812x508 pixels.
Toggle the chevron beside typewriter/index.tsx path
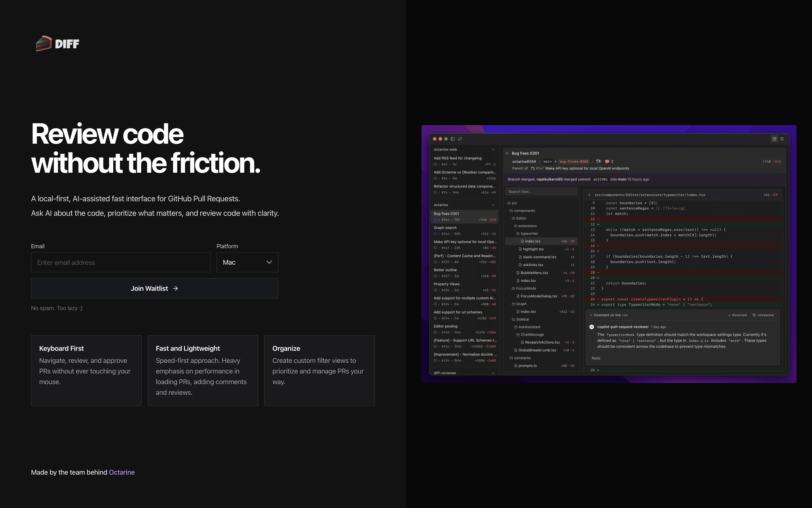pyautogui.click(x=589, y=195)
